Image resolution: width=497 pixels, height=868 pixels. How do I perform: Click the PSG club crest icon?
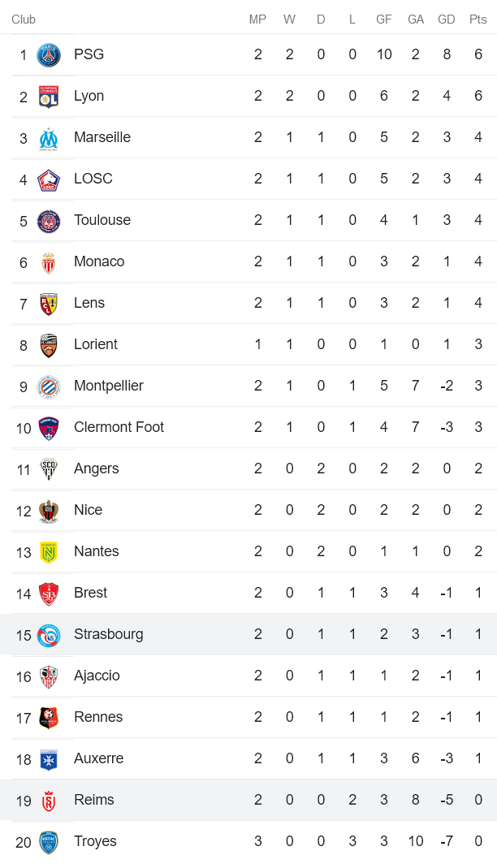click(49, 55)
